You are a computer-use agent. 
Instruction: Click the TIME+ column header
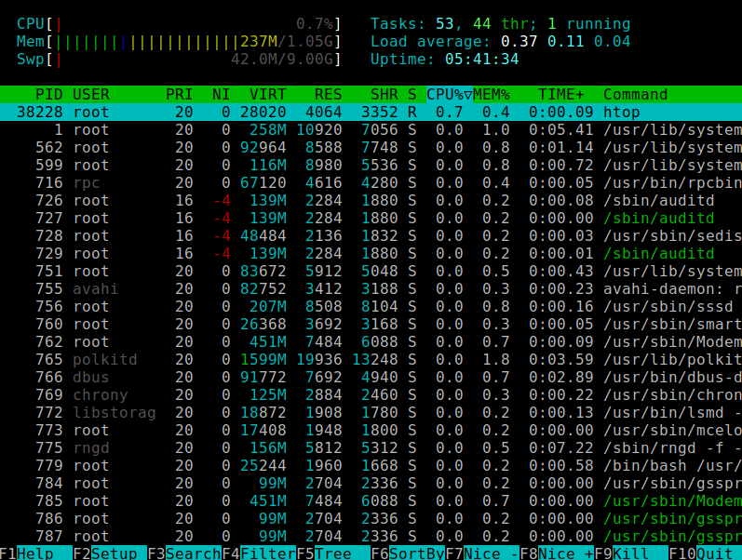pyautogui.click(x=560, y=94)
